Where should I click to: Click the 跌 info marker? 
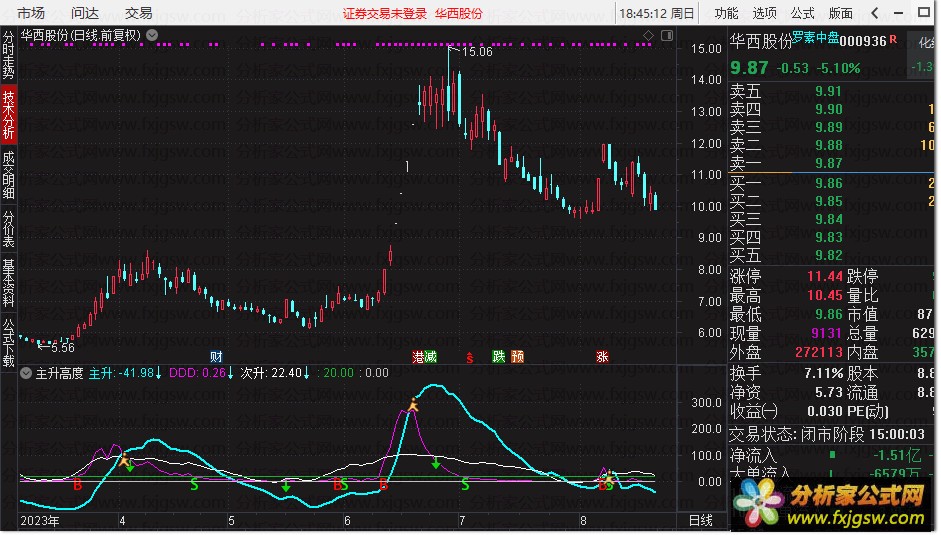click(499, 357)
